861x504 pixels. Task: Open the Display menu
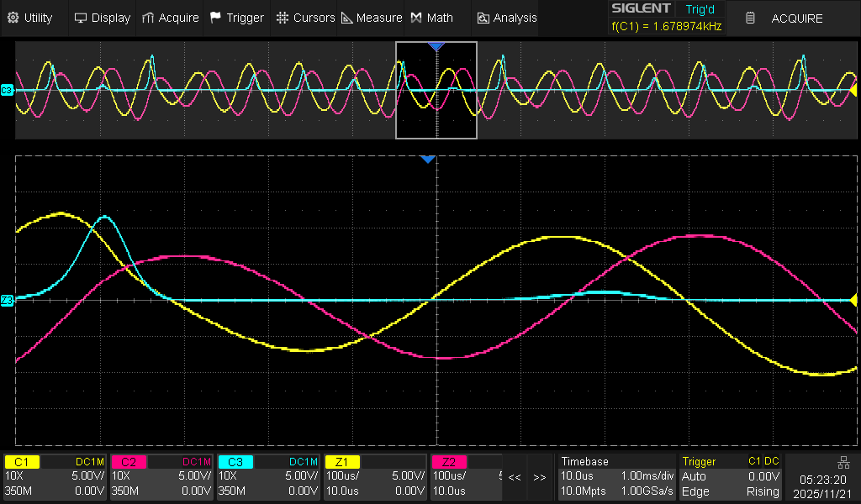[x=103, y=18]
